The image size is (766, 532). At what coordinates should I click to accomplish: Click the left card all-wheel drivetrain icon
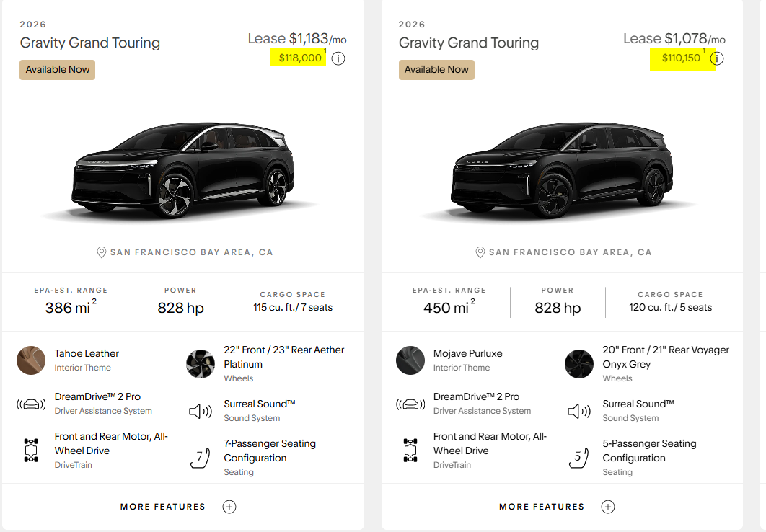(x=31, y=451)
